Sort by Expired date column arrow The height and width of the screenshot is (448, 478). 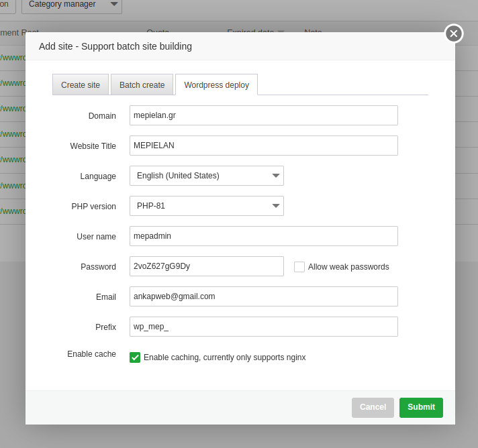point(281,32)
